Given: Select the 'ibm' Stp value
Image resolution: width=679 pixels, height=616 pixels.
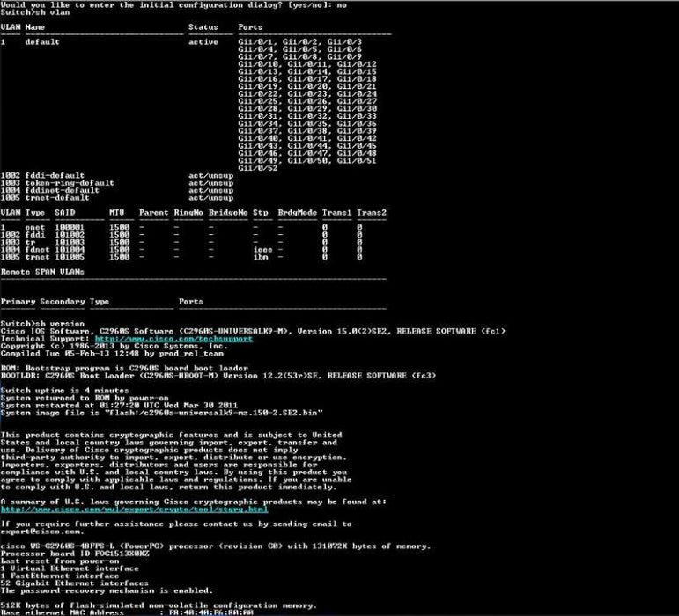Looking at the screenshot, I should point(261,257).
